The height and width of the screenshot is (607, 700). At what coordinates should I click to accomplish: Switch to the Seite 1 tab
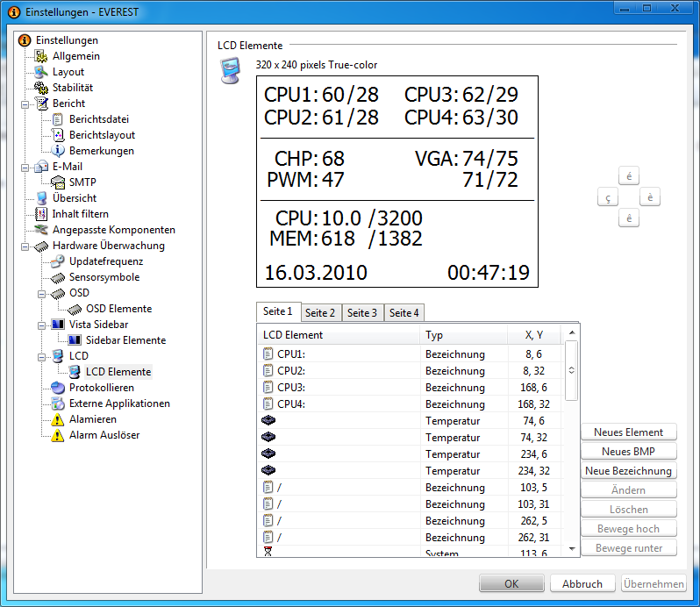279,311
